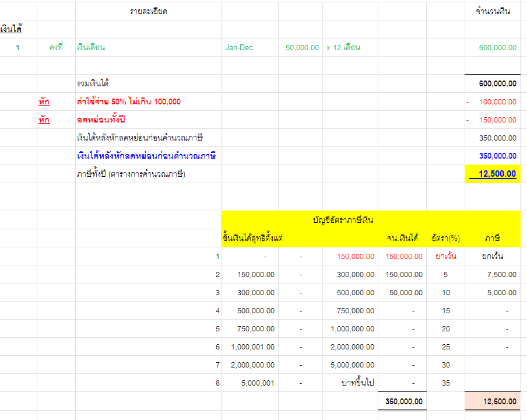Select the red "ค่าใช้จ่าย 50% ไม่เกิน 100,000" cell
Image resolution: width=527 pixels, height=420 pixels.
pos(129,102)
